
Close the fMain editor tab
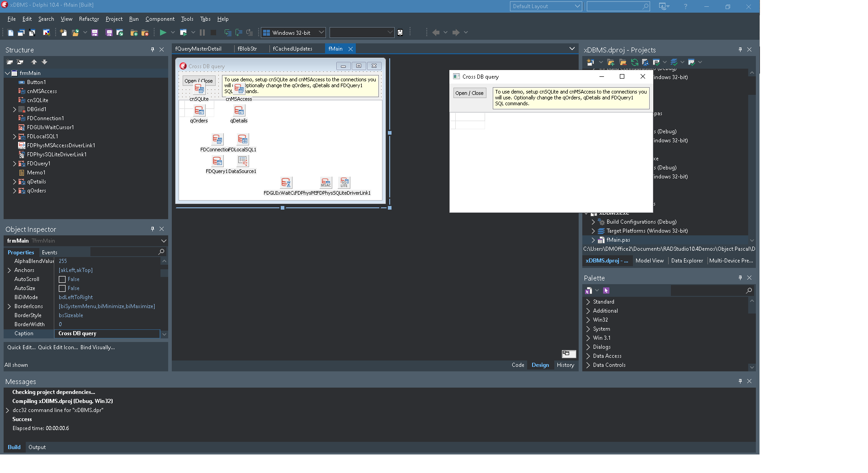(350, 49)
